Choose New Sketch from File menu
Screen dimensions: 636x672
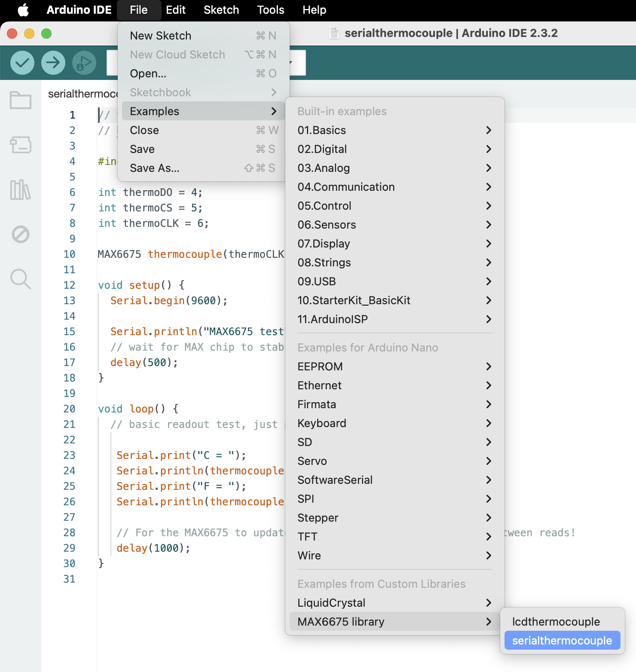[x=204, y=36]
